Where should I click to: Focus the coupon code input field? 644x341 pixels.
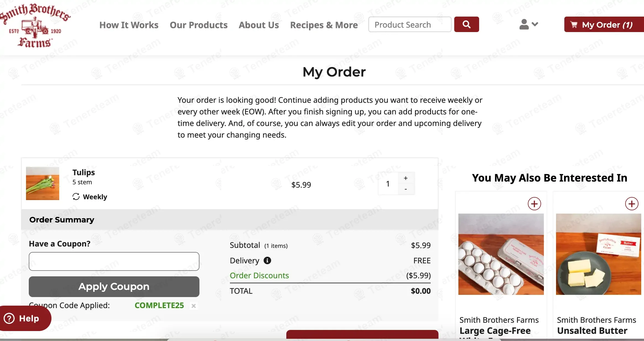click(114, 261)
